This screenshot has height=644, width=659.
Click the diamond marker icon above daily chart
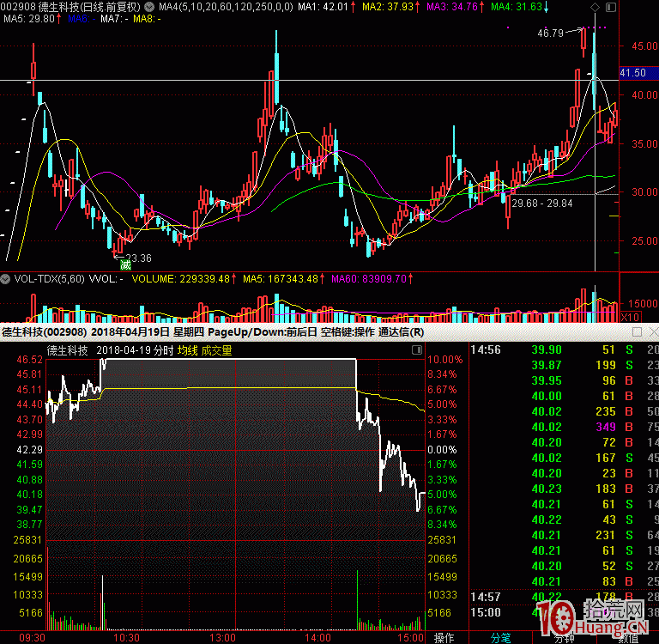point(595,7)
